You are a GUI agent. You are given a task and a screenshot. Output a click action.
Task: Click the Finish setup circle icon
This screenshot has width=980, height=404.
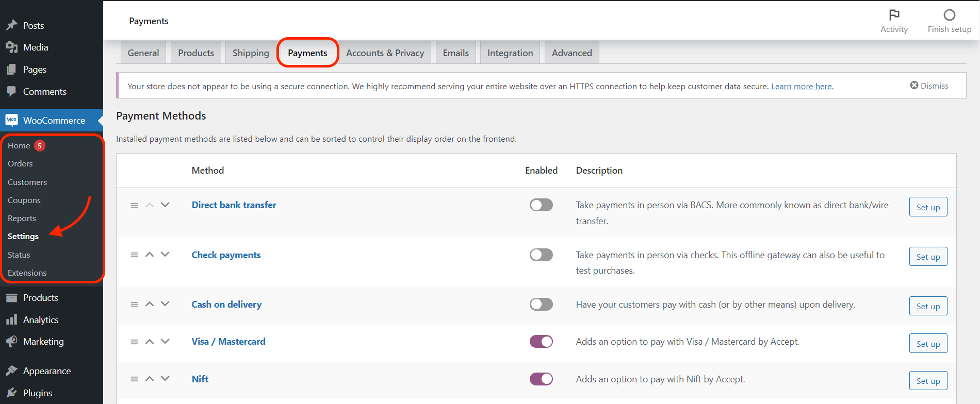click(x=950, y=15)
